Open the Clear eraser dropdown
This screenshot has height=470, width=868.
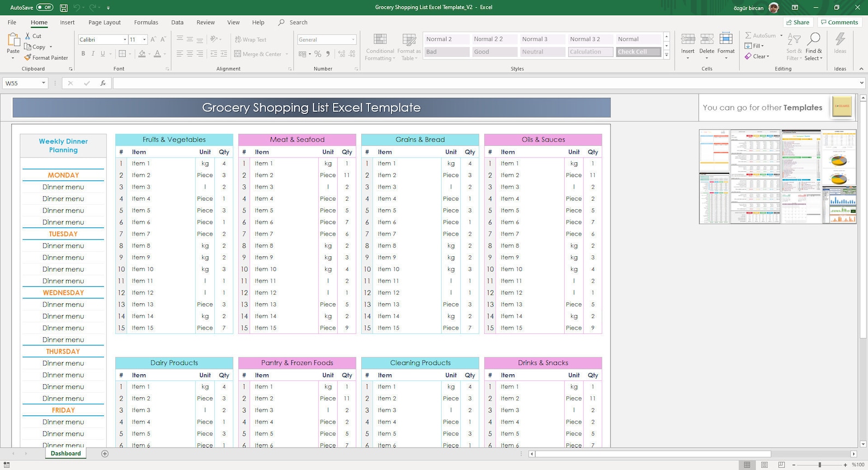pos(757,56)
